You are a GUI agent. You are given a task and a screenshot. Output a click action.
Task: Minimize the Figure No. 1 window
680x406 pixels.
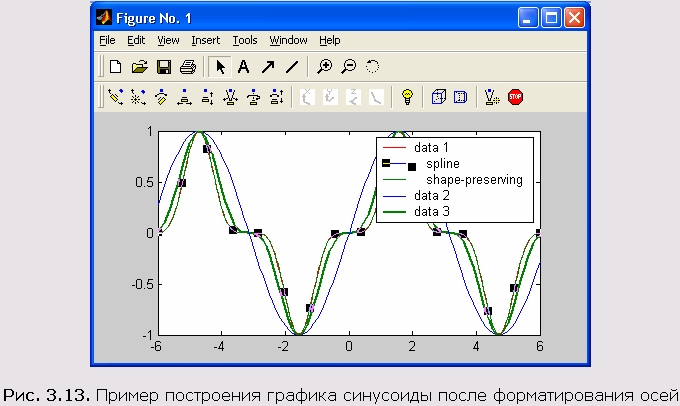coord(528,18)
